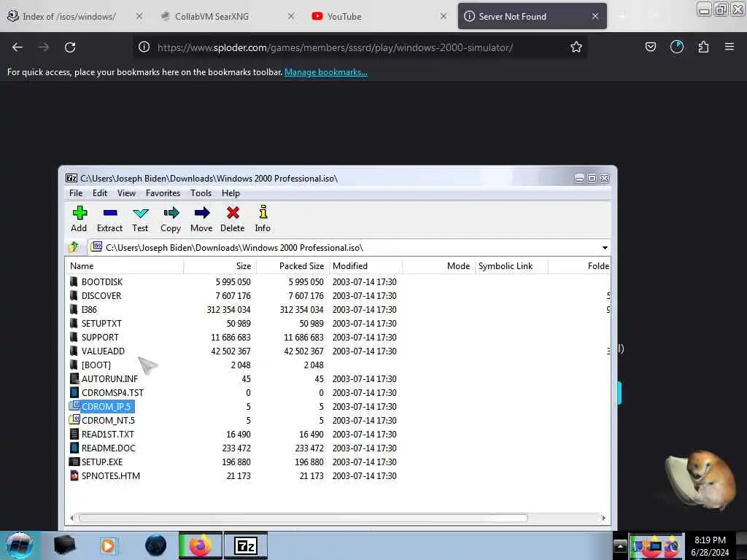The height and width of the screenshot is (560, 747).
Task: Click the Delete toolbar icon
Action: coord(233,219)
